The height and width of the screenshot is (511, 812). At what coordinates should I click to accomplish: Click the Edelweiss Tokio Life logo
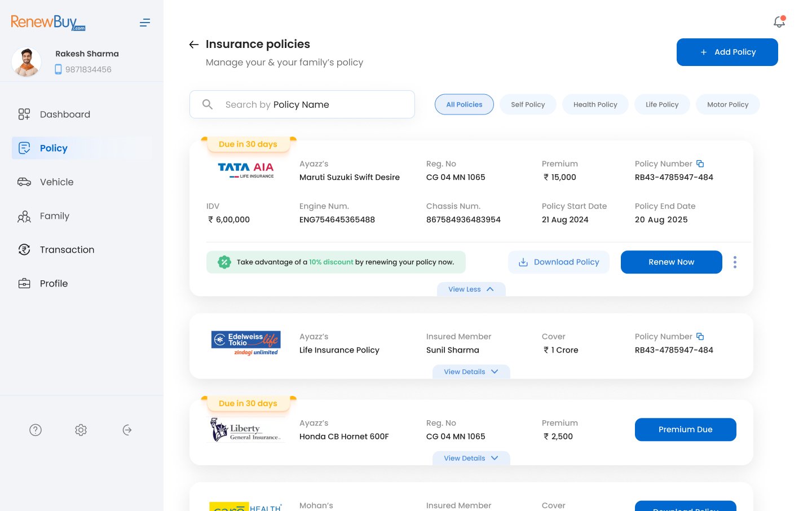[x=246, y=343]
